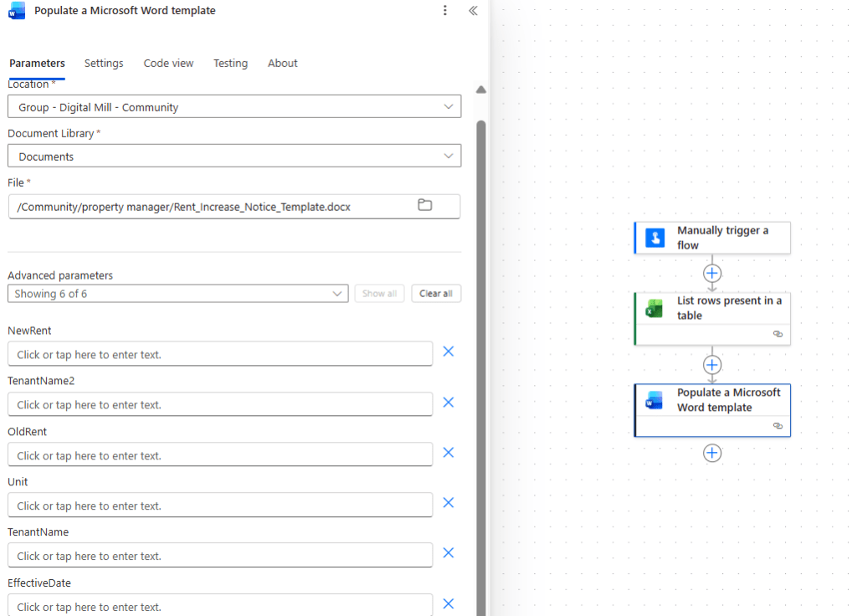857x616 pixels.
Task: Open the About tab
Action: click(x=283, y=64)
